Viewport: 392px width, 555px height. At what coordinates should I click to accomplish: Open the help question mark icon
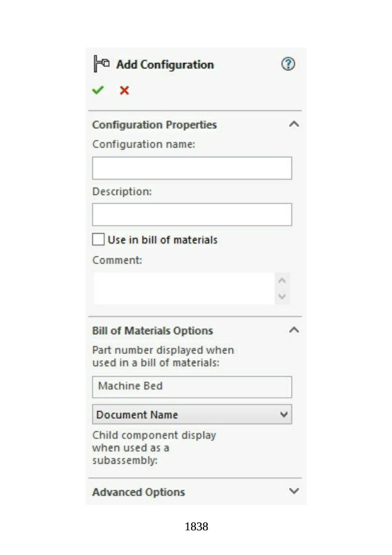288,64
